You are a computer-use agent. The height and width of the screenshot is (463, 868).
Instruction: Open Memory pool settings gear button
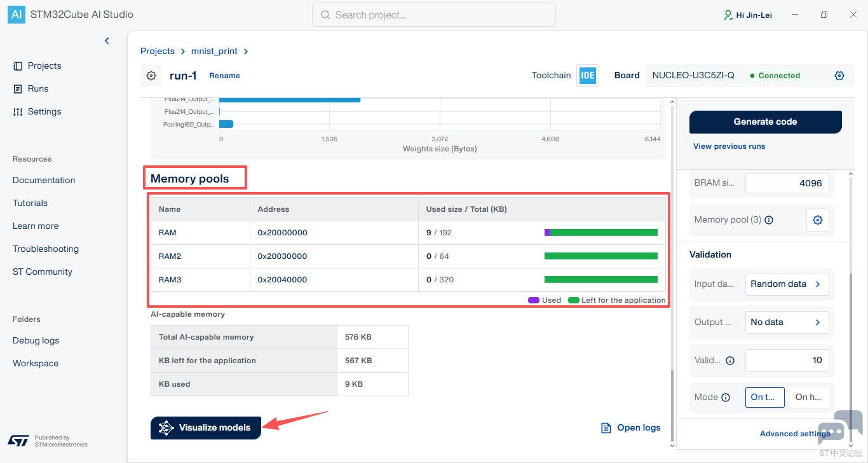point(818,220)
